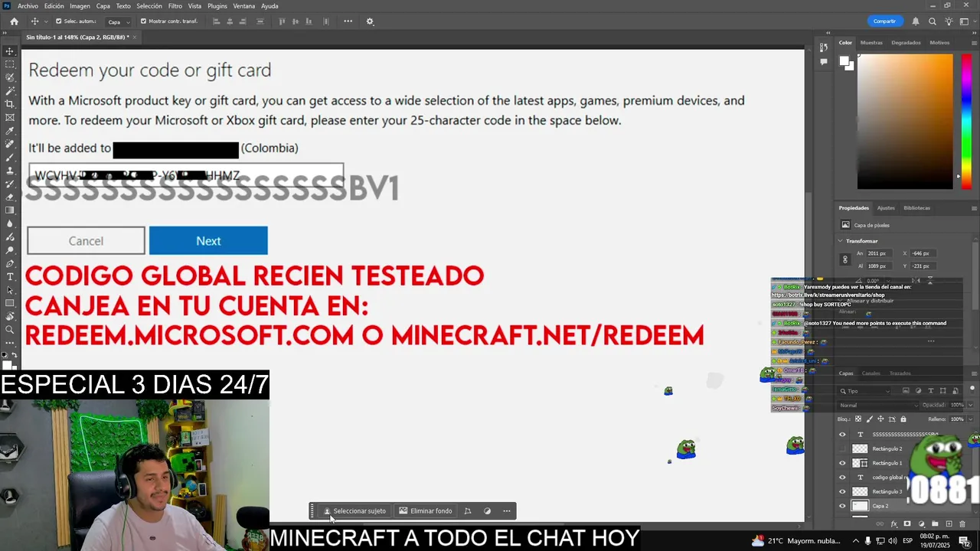The image size is (980, 551).
Task: Select the Brush tool
Action: [x=10, y=157]
